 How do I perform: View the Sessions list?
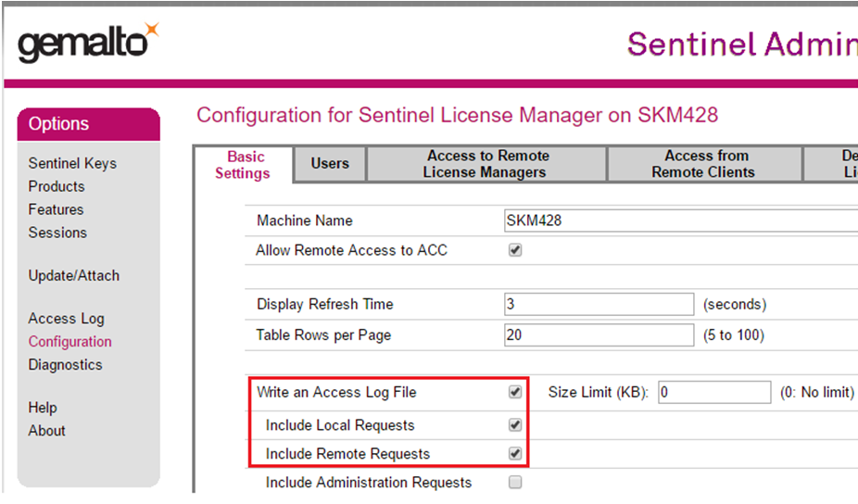[57, 233]
